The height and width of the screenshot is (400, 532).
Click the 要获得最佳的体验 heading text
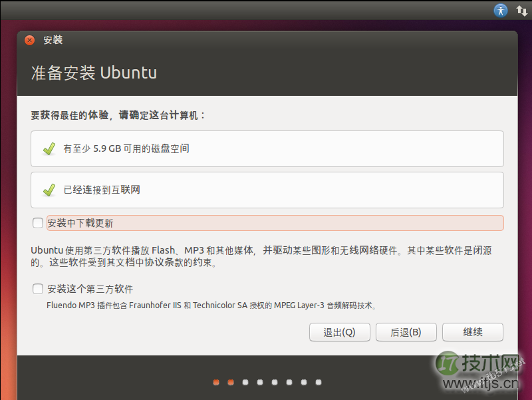pyautogui.click(x=118, y=115)
